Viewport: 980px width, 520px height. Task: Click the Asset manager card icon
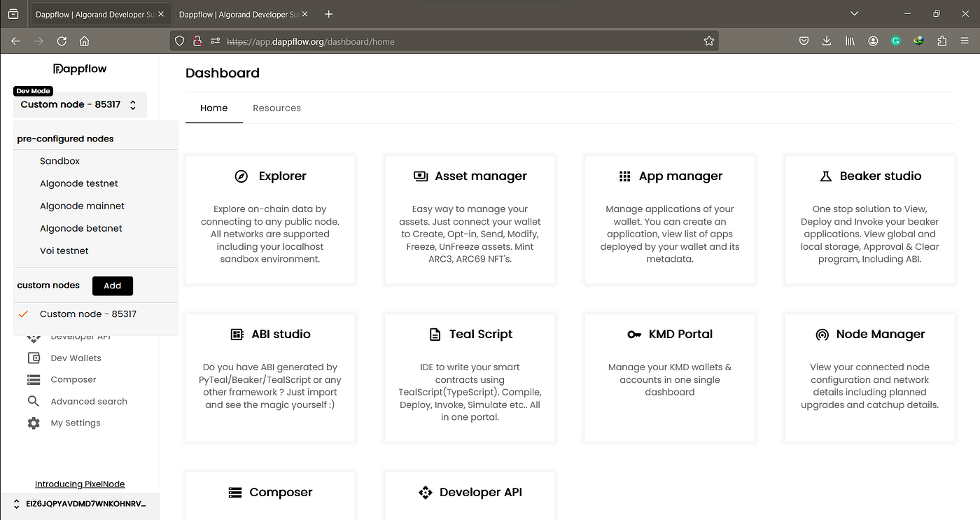(421, 176)
